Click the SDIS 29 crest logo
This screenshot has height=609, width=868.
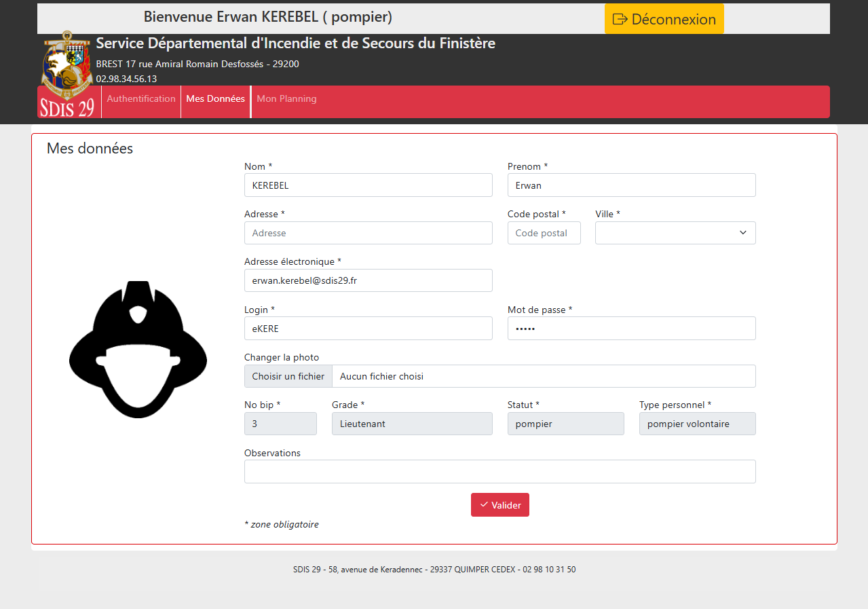tap(67, 75)
